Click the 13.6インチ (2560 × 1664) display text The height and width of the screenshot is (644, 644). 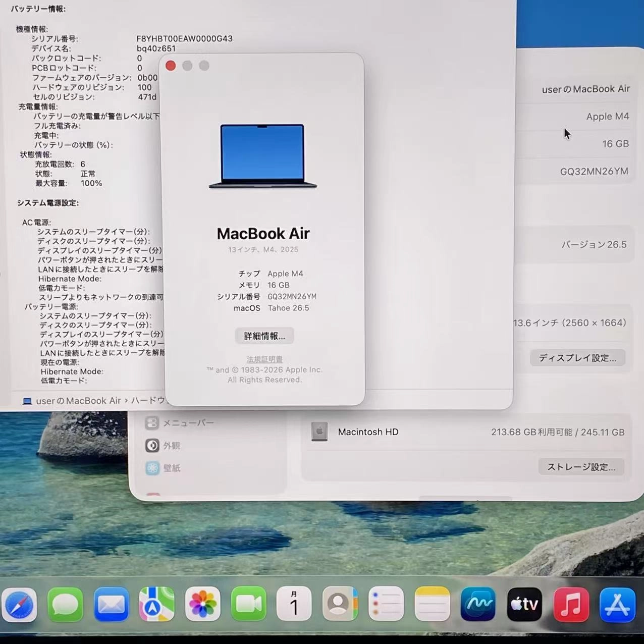pyautogui.click(x=569, y=323)
